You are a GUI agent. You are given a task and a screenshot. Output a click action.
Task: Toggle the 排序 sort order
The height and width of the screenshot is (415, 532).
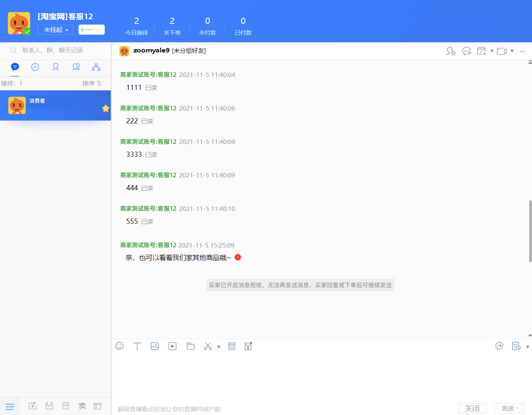(92, 83)
